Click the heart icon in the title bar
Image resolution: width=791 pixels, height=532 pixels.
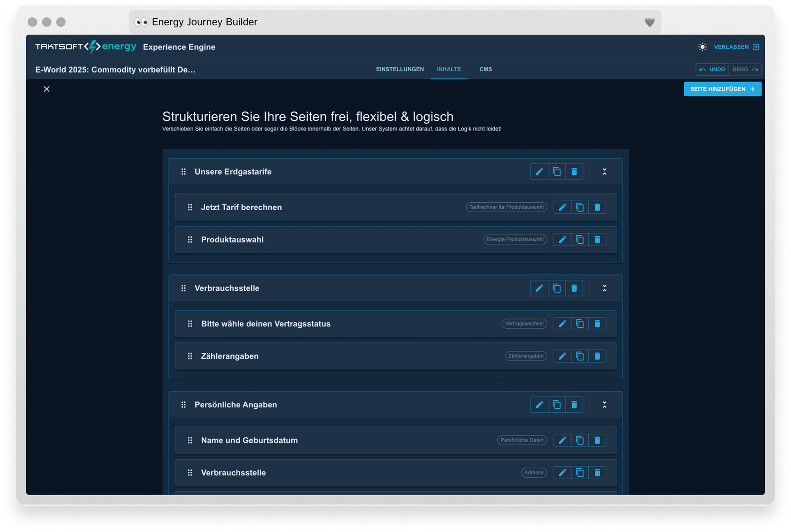[x=650, y=22]
